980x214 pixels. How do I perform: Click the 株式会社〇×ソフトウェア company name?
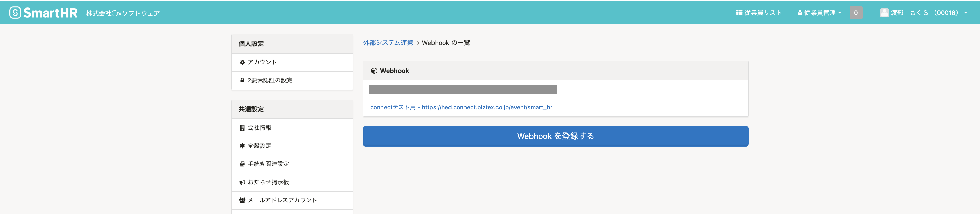pos(123,13)
